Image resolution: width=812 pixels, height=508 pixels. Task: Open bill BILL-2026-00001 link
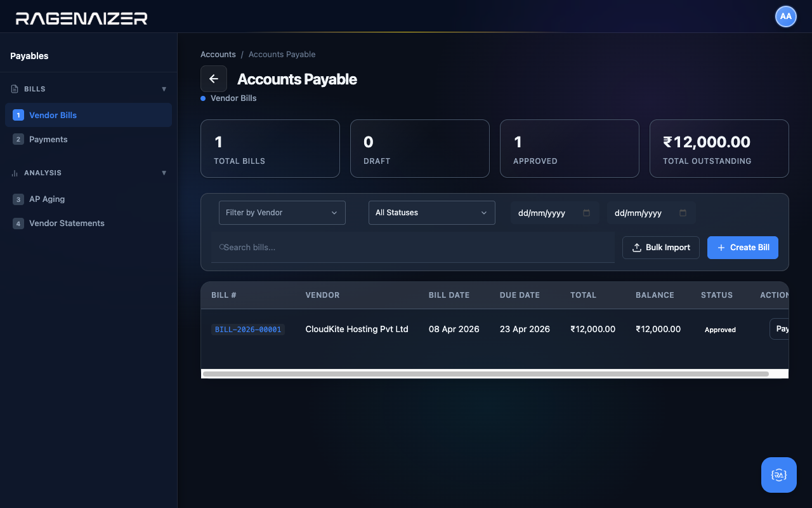(248, 330)
